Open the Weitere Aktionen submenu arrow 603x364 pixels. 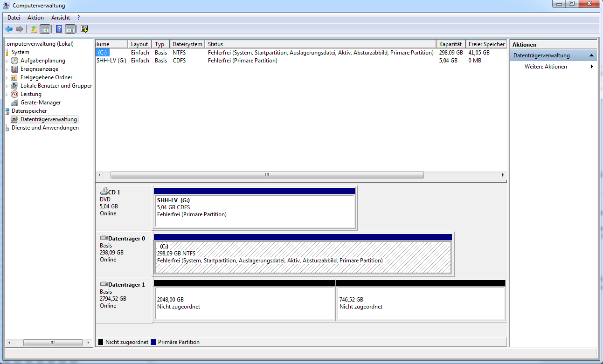[x=592, y=67]
